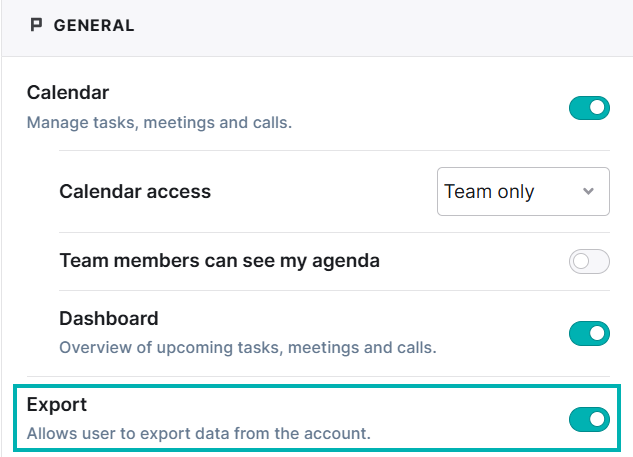Click the white knob of the agenda switch
This screenshot has height=457, width=633.
[x=581, y=262]
